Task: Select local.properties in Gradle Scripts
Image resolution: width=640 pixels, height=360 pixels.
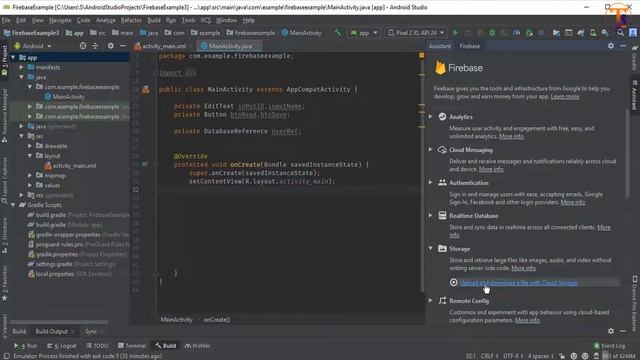Action: coord(55,274)
